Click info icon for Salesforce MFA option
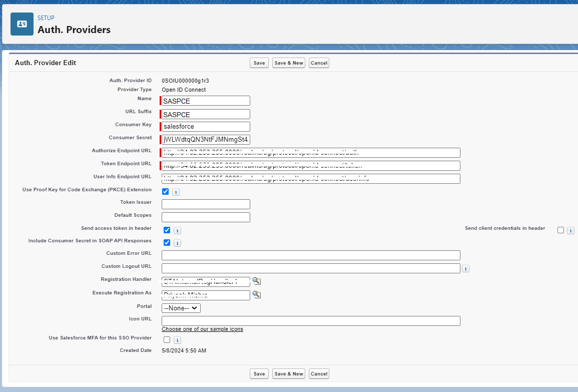 (177, 340)
